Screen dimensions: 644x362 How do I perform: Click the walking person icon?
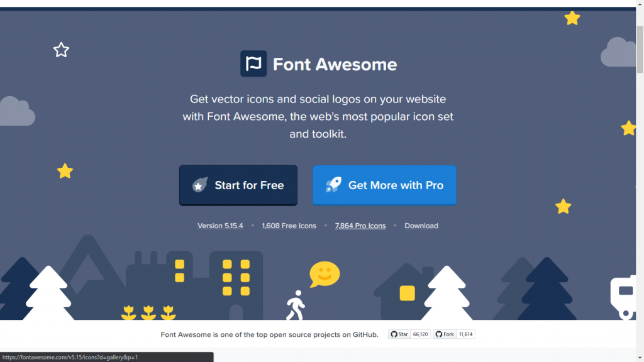[296, 305]
